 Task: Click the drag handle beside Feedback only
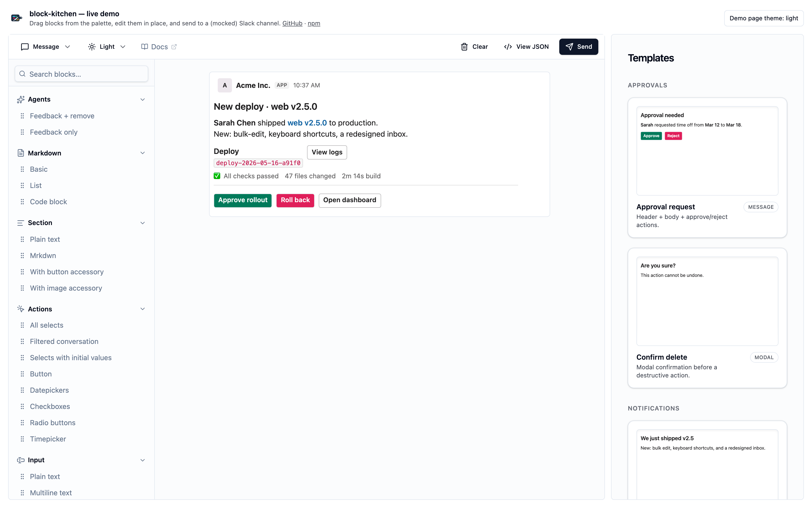22,132
